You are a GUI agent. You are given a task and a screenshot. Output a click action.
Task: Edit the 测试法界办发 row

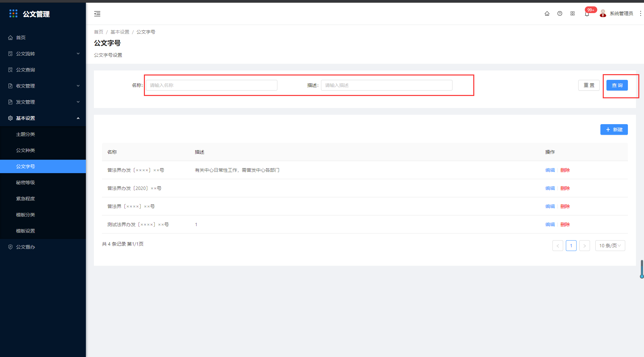550,224
